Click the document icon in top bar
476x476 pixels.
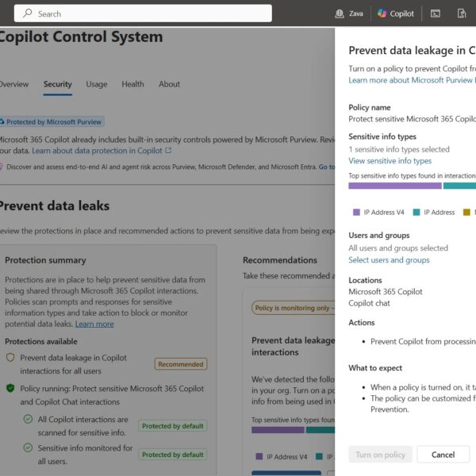coord(462,13)
